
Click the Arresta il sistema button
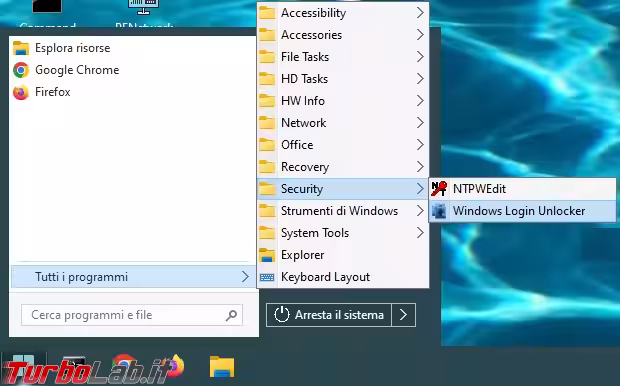[329, 315]
